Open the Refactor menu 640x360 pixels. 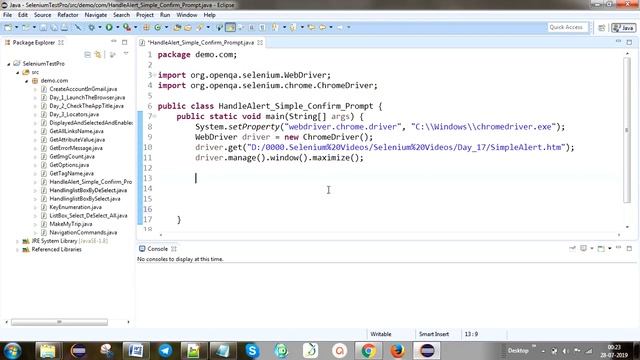[x=68, y=15]
